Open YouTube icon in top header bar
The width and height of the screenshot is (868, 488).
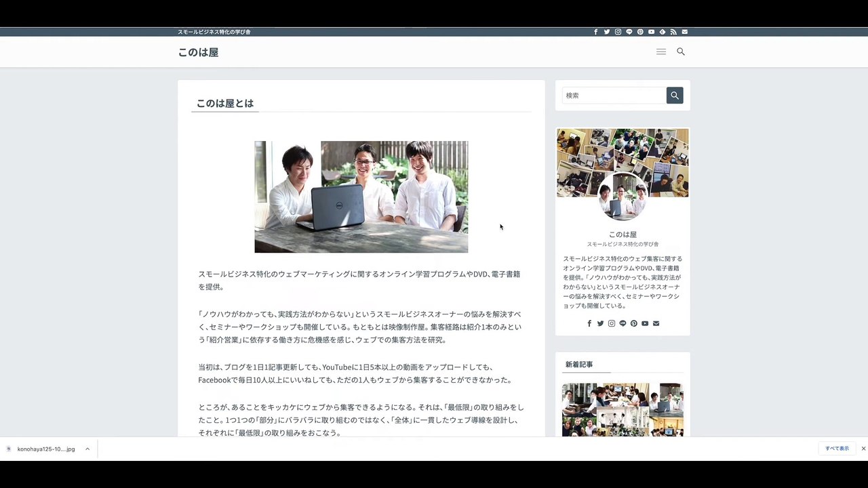651,32
